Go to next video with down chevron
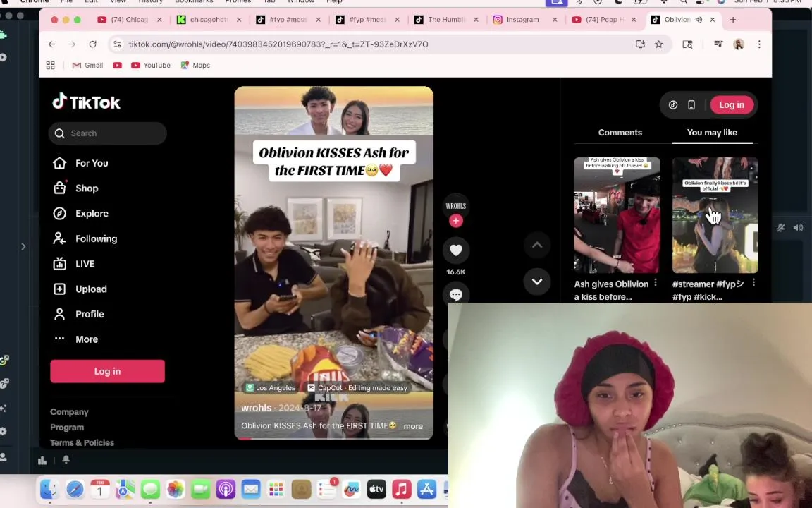The width and height of the screenshot is (812, 508). pyautogui.click(x=537, y=282)
